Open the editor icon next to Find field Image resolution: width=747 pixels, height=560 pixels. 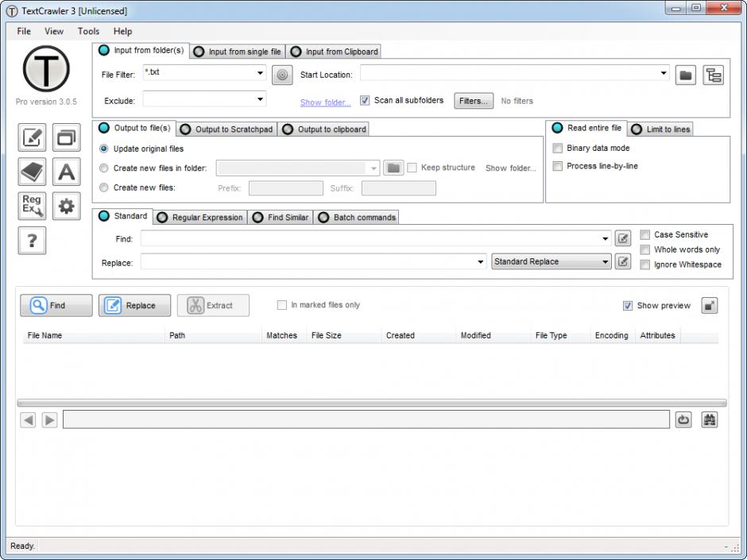623,238
